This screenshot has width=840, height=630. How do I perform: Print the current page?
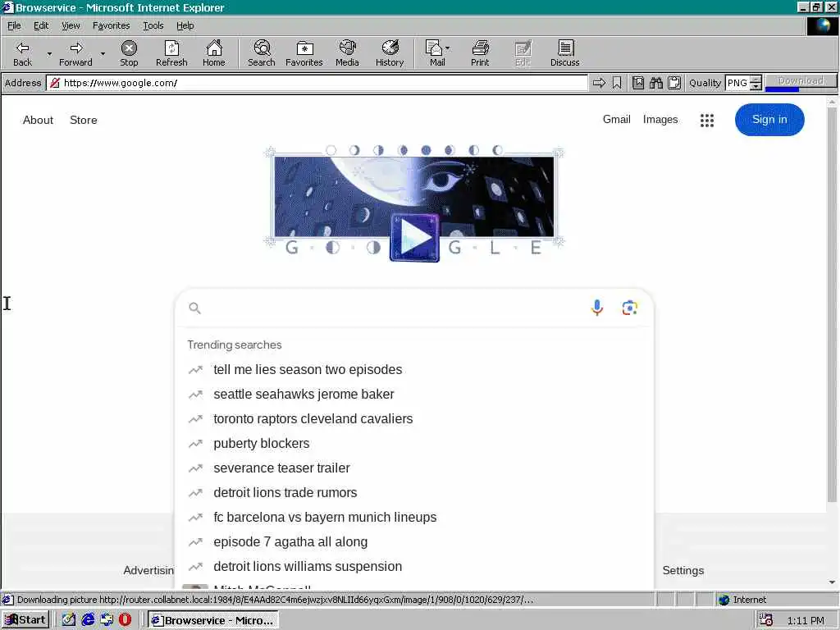[480, 53]
